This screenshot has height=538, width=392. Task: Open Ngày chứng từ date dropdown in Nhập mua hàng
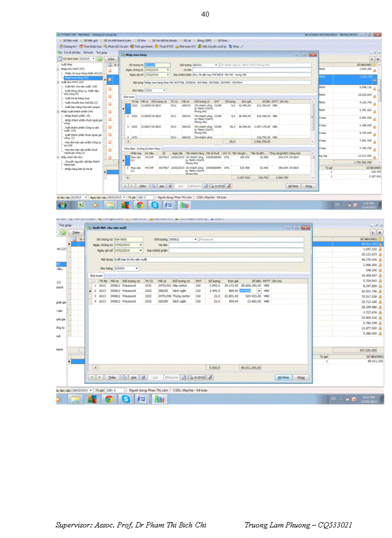click(x=168, y=70)
